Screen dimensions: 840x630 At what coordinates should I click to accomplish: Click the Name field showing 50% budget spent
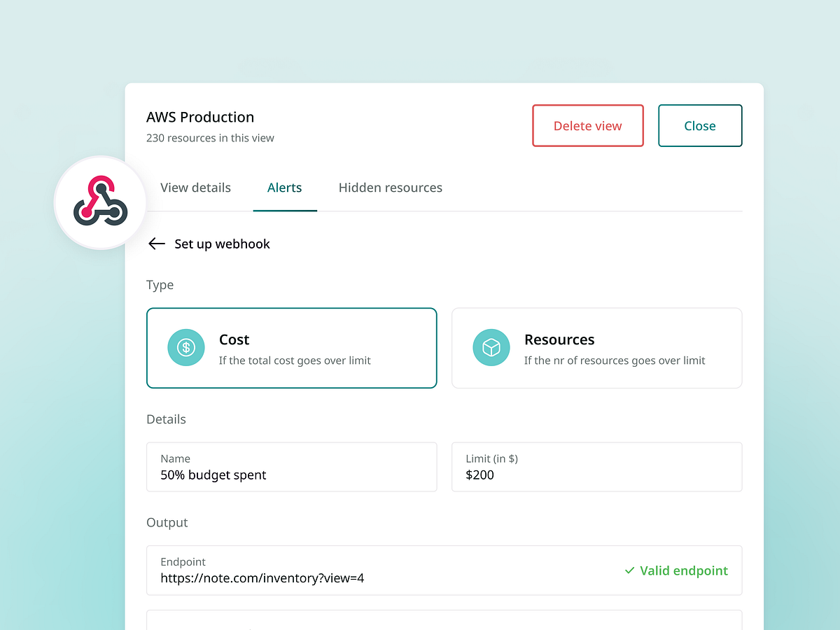pos(291,467)
